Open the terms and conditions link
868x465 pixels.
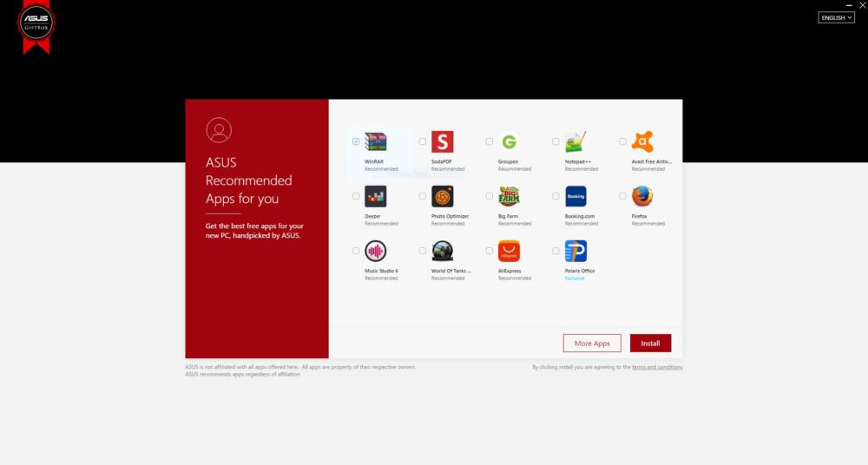[x=657, y=367]
